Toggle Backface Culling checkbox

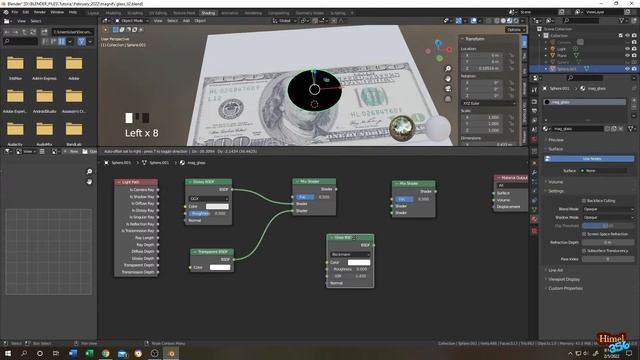[584, 201]
